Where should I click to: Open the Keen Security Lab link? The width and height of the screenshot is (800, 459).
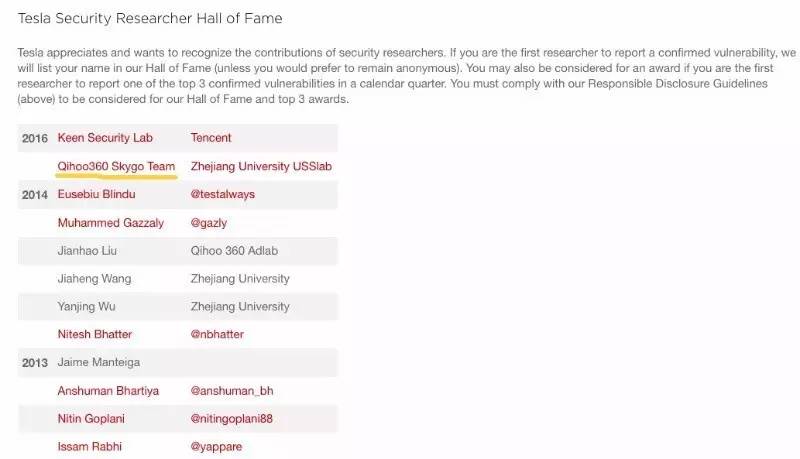105,138
